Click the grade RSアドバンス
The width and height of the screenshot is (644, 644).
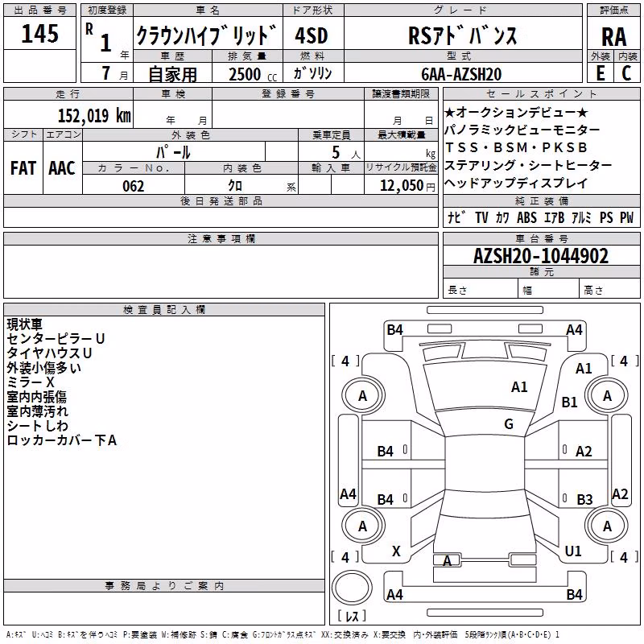pyautogui.click(x=462, y=35)
